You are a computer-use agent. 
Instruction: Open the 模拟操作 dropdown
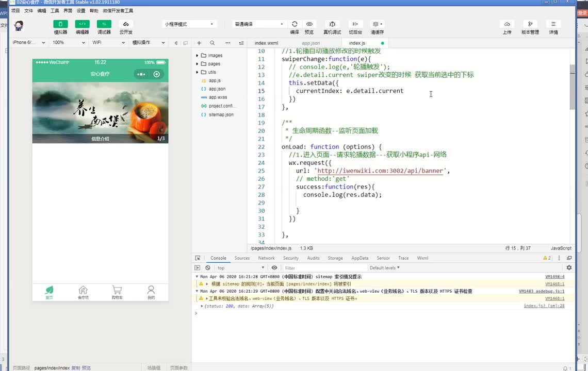pyautogui.click(x=149, y=42)
